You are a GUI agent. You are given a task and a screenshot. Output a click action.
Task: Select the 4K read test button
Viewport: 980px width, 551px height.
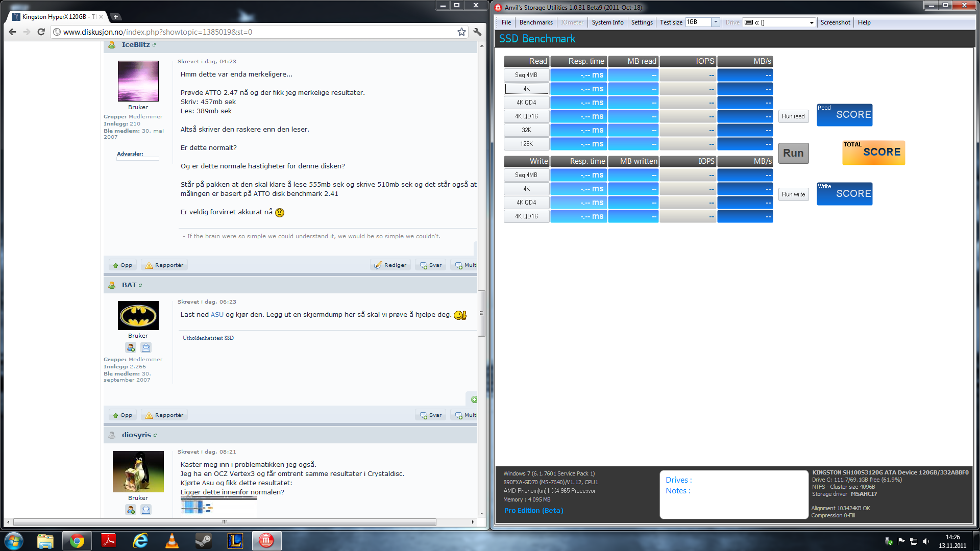coord(526,89)
